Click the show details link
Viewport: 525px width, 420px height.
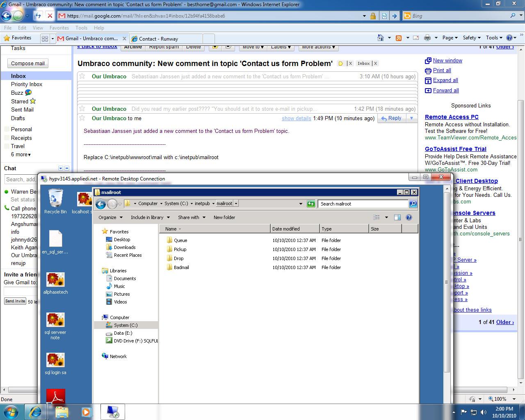[x=297, y=119]
